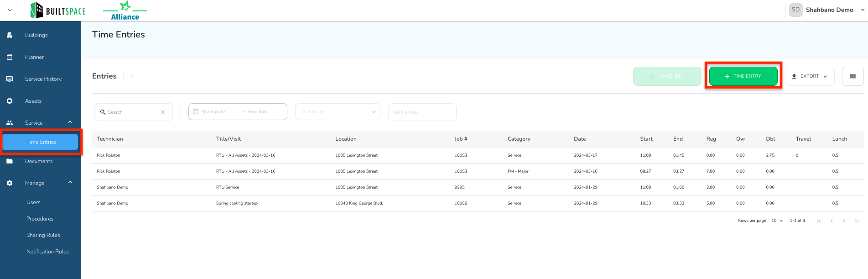Click the Service History icon
The height and width of the screenshot is (279, 868).
[x=10, y=79]
